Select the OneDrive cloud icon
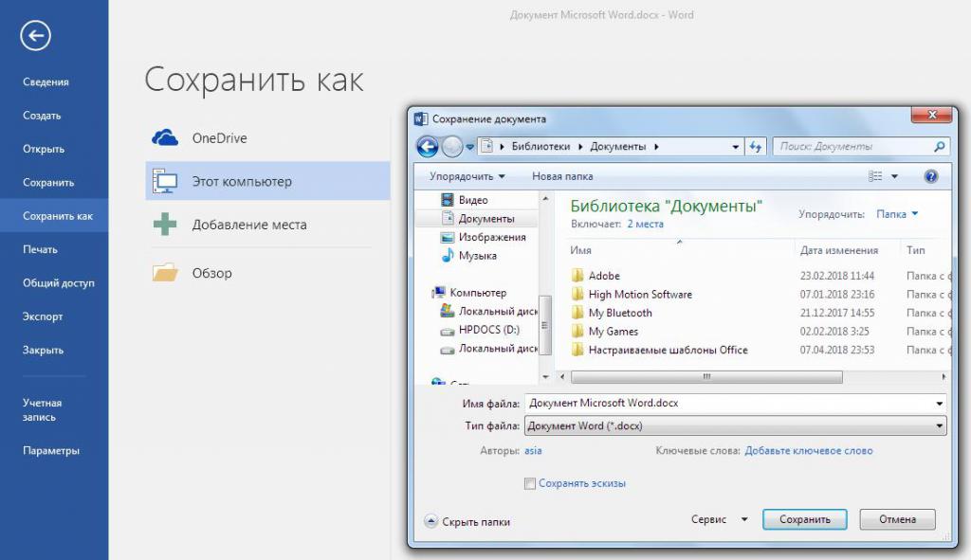This screenshot has height=560, width=971. click(x=163, y=136)
